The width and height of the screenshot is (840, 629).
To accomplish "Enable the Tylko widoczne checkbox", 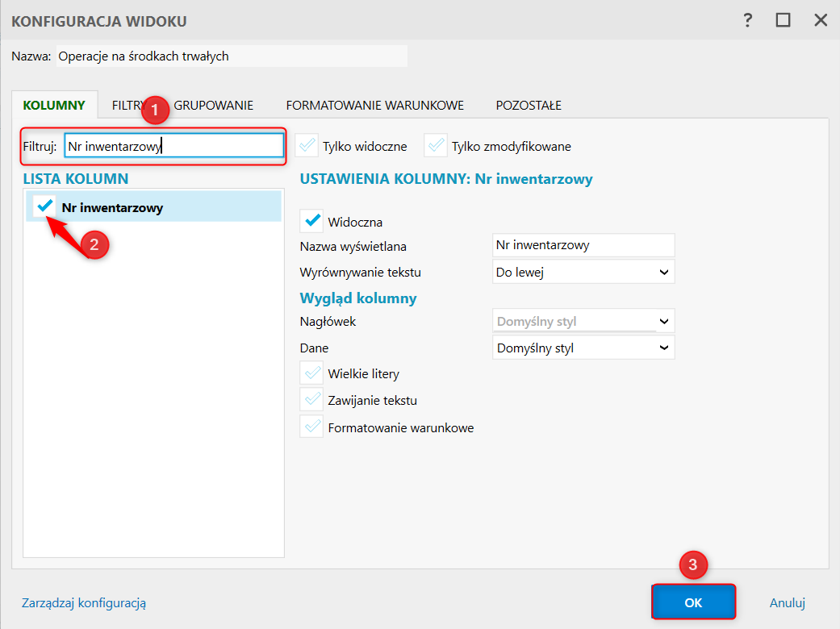I will click(x=307, y=146).
